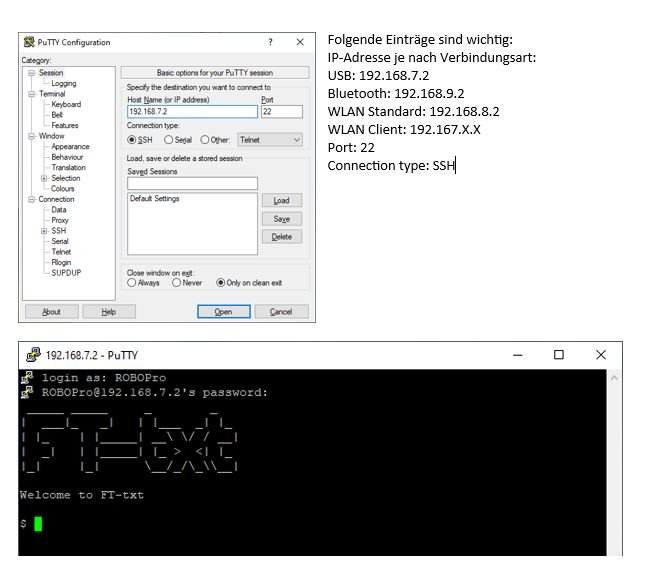
Task: Select Rlogin in the category tree
Action: pyautogui.click(x=61, y=262)
